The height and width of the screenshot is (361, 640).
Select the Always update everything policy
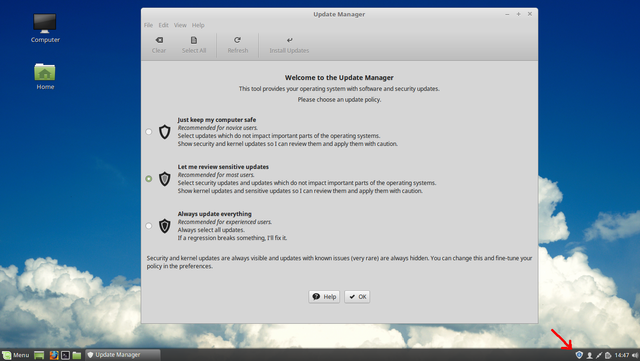(149, 226)
